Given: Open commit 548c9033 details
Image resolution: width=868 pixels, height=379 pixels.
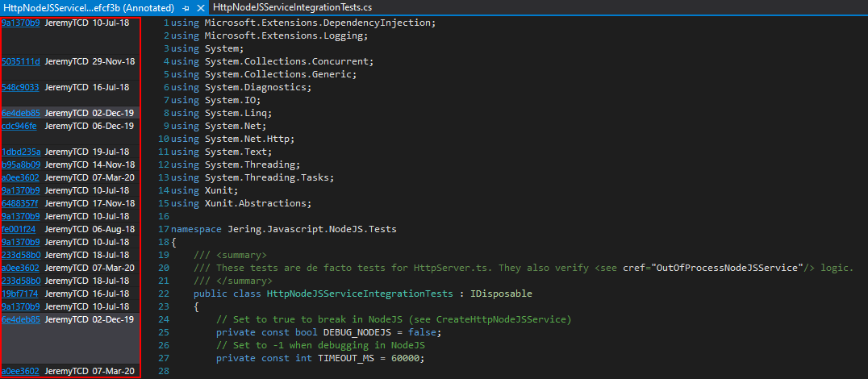Looking at the screenshot, I should (20, 87).
